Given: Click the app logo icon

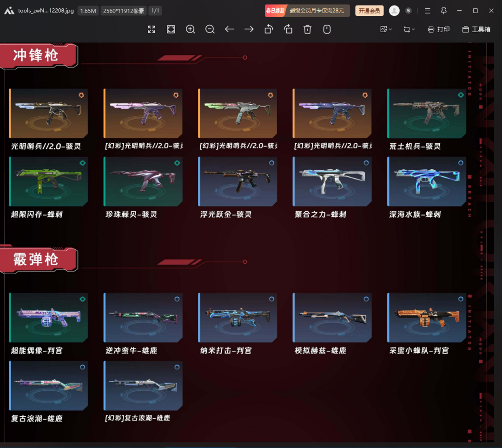Looking at the screenshot, I should pyautogui.click(x=9, y=11).
